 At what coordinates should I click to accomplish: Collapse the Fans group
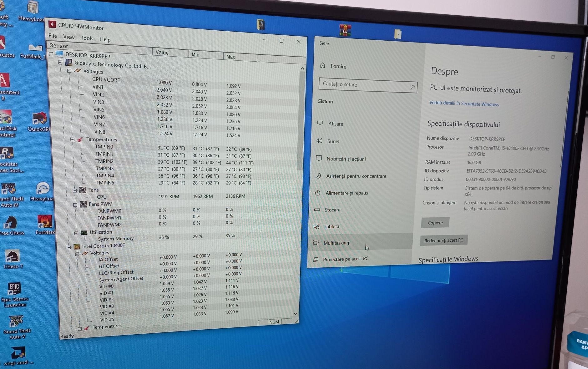74,190
